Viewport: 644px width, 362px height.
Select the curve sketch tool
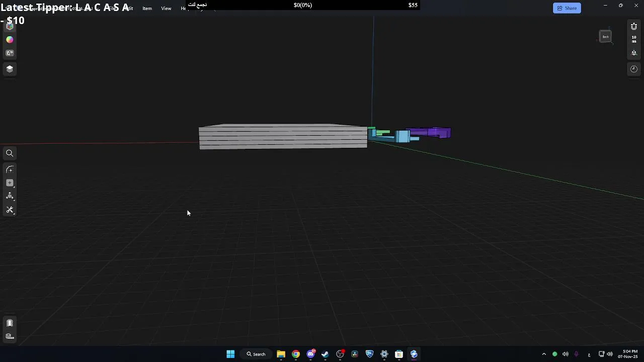[10, 170]
